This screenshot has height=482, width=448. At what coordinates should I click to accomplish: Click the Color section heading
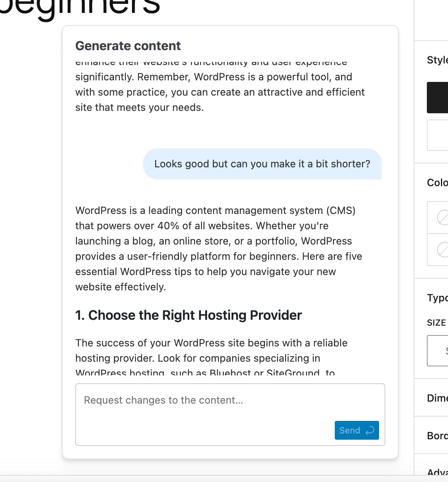point(437,183)
